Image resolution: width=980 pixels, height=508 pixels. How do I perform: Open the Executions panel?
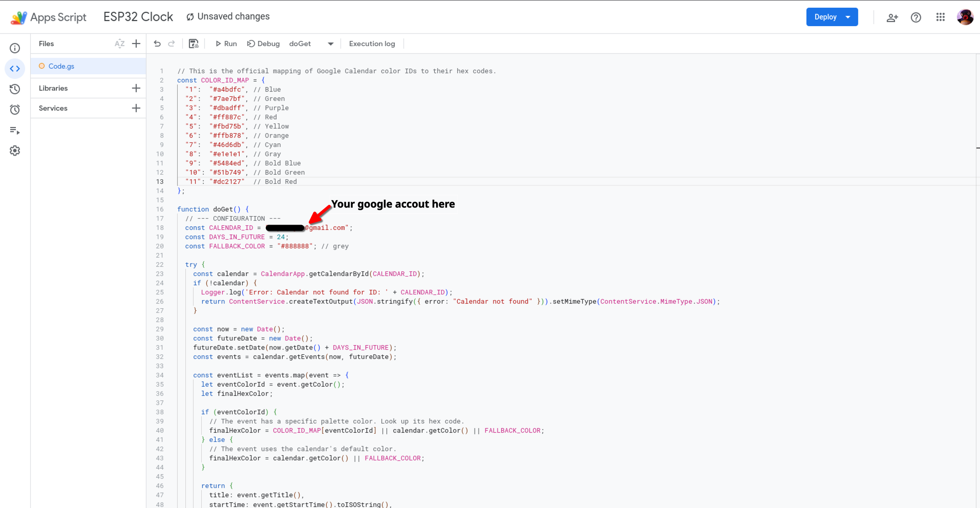[15, 130]
